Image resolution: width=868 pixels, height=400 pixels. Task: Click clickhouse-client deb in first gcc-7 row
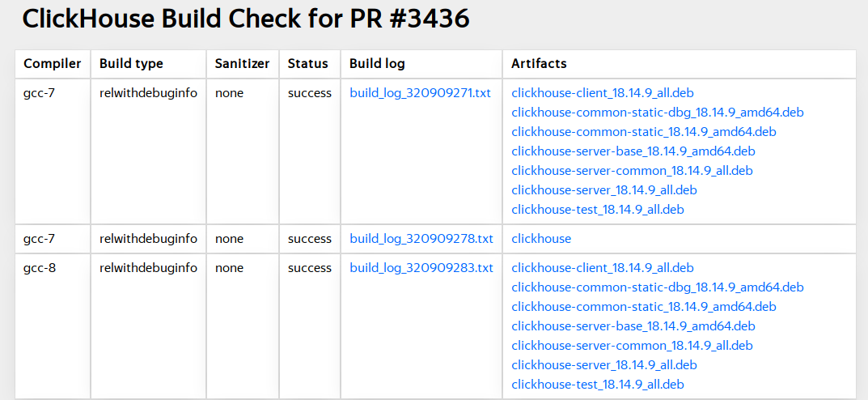[x=602, y=93]
